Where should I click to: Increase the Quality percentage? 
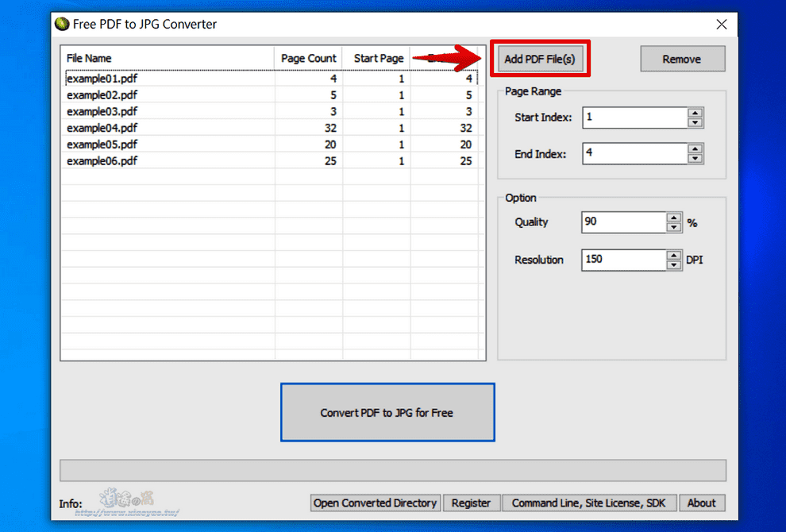tap(673, 218)
